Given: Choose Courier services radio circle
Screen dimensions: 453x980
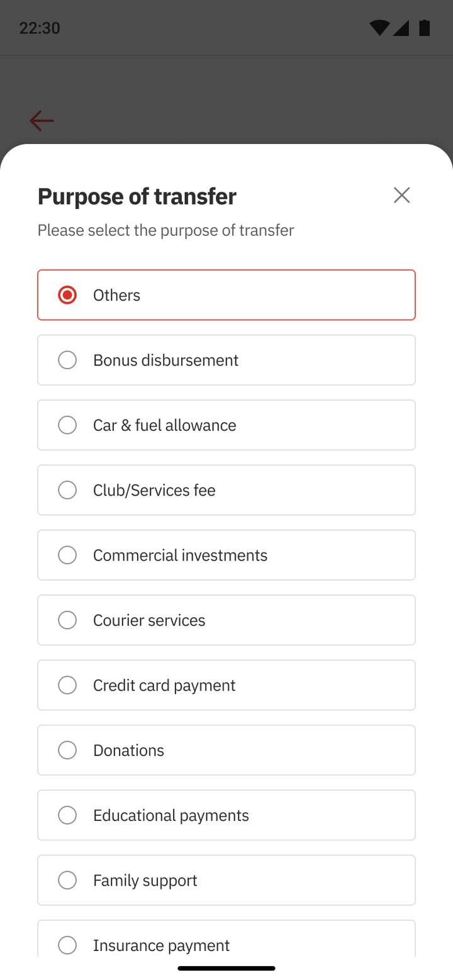Looking at the screenshot, I should point(67,620).
